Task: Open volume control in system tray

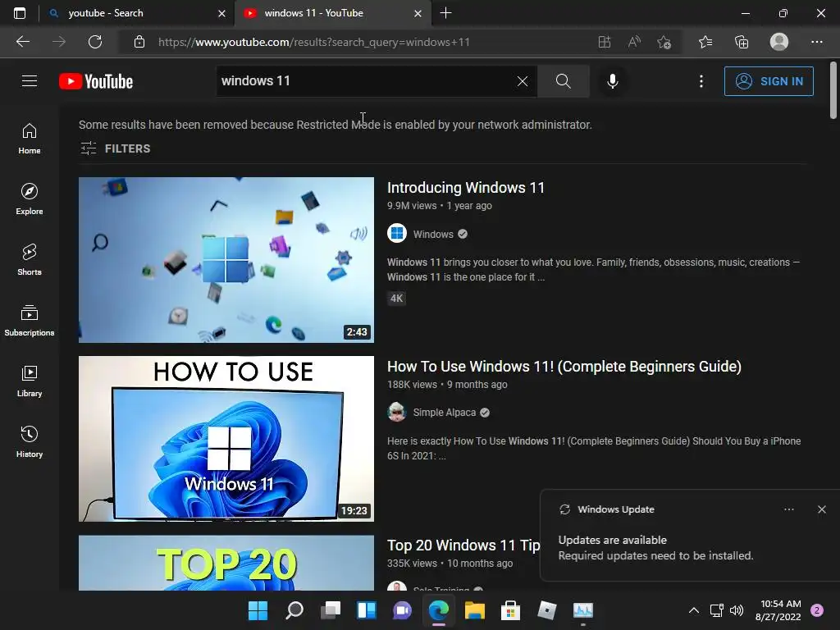Action: (x=737, y=610)
